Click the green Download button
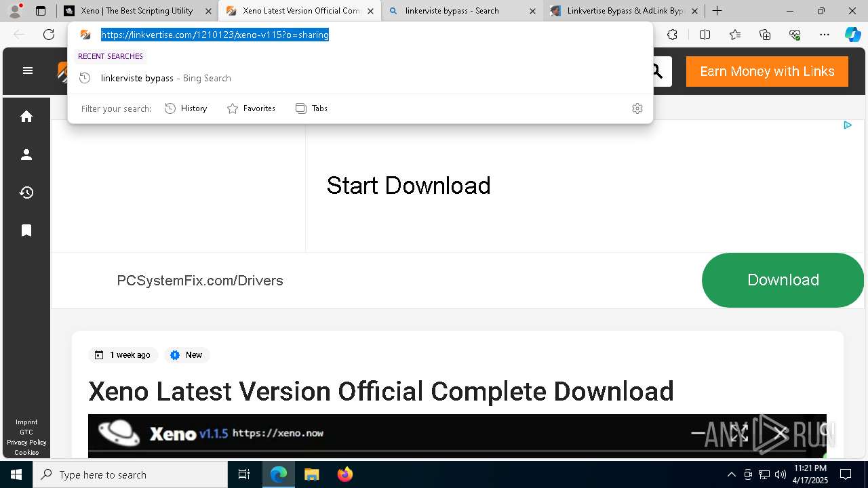The width and height of the screenshot is (868, 488). (x=783, y=280)
